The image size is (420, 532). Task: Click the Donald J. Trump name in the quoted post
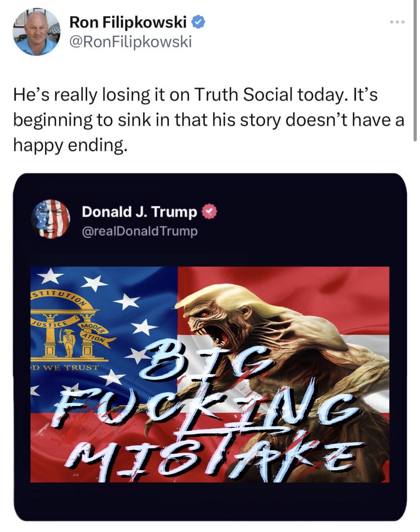pos(140,212)
